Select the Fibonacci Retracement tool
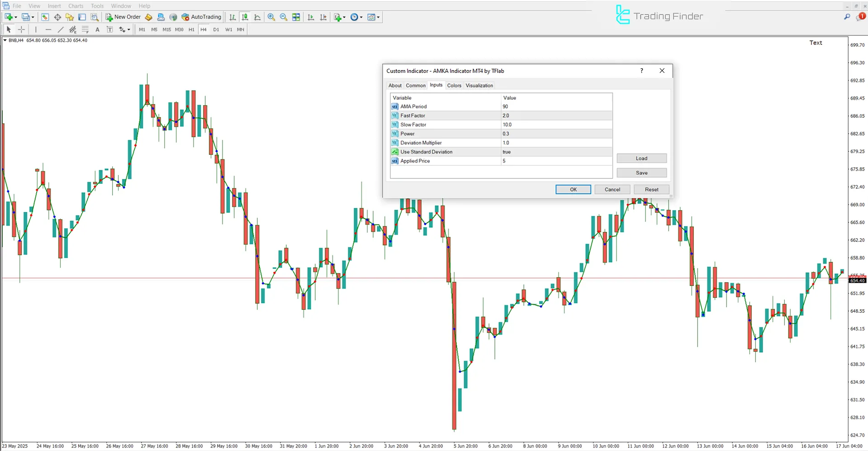 (x=85, y=29)
